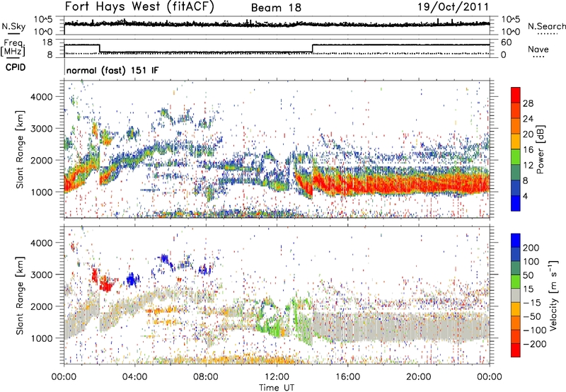Click the 'Nave' legend label
Screen dimensions: 566x392
538,49
